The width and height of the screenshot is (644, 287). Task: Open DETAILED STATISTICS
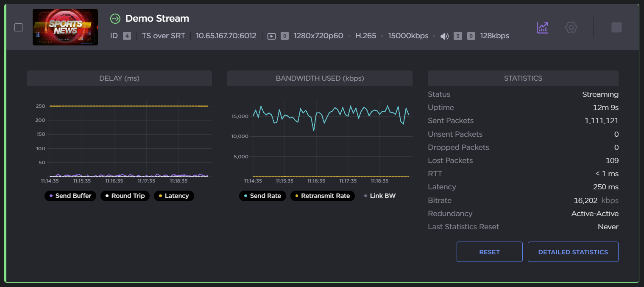[x=573, y=252]
